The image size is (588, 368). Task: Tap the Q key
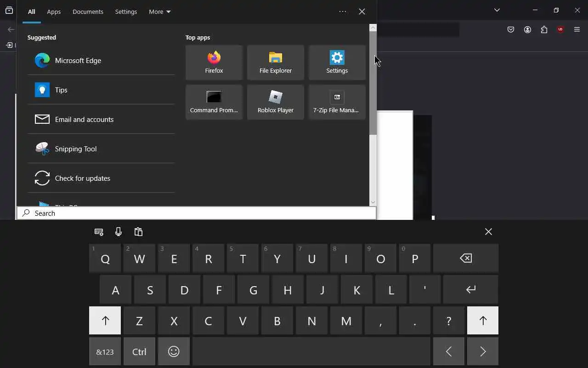[105, 258]
